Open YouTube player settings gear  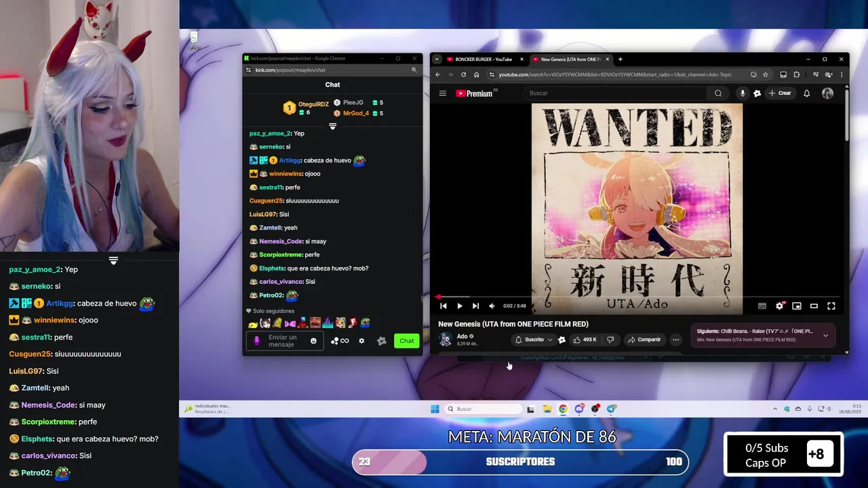779,306
